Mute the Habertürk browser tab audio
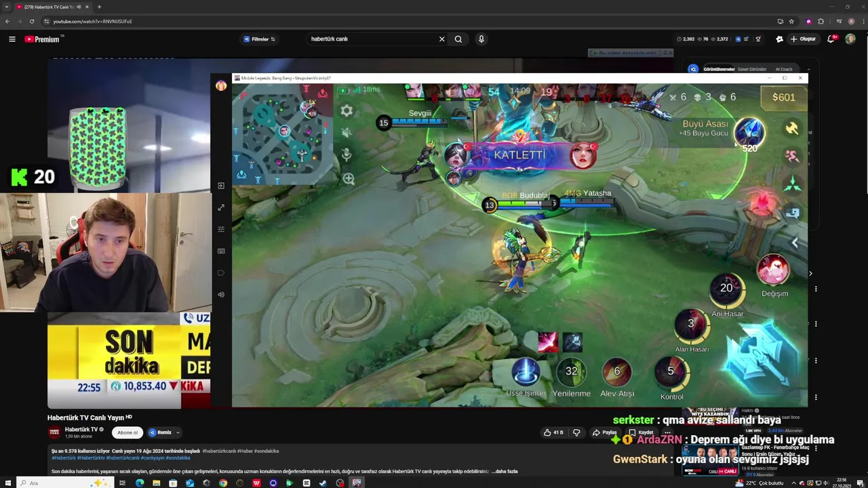 (79, 7)
